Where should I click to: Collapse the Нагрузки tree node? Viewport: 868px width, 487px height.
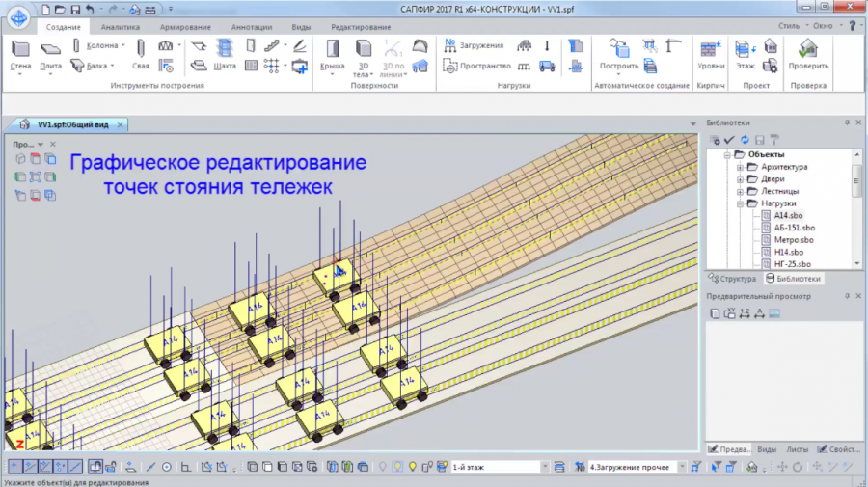741,203
